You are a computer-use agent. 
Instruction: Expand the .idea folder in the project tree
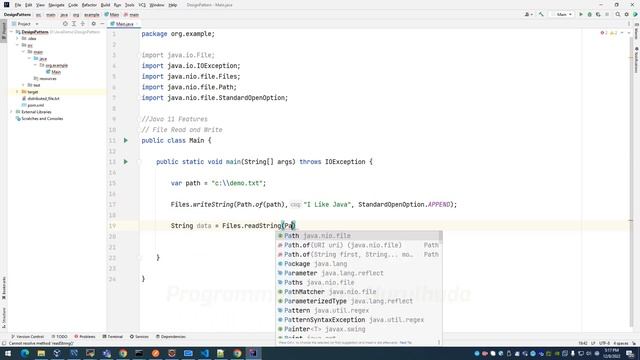tap(18, 39)
